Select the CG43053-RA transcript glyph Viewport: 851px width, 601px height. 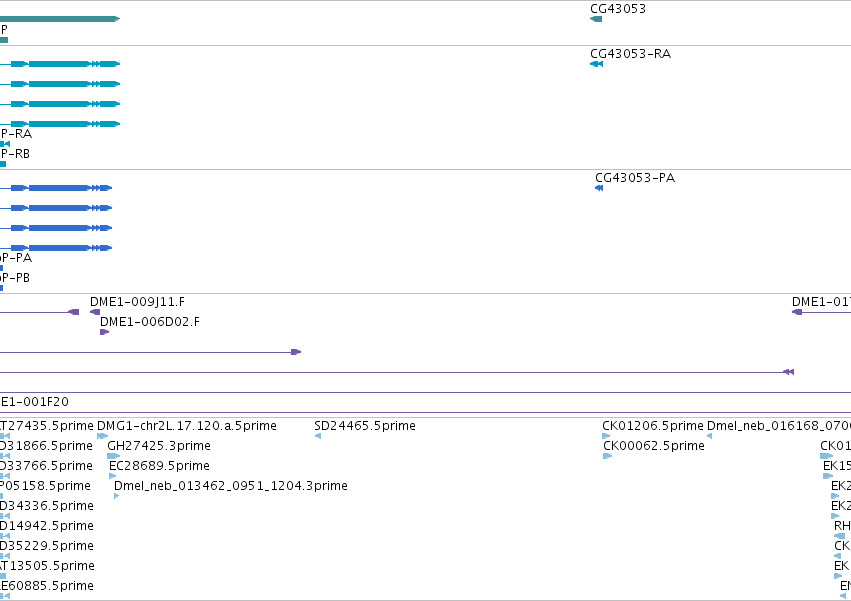click(x=596, y=64)
